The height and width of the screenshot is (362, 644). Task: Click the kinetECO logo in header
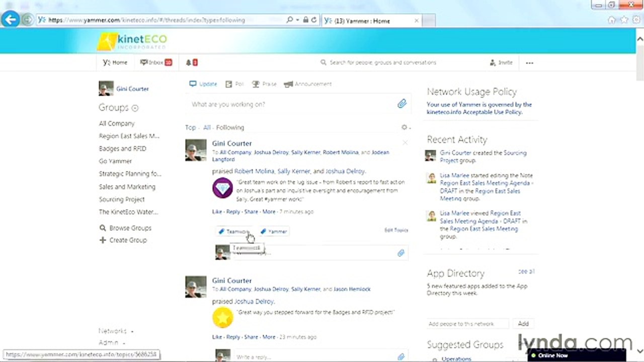pyautogui.click(x=132, y=41)
